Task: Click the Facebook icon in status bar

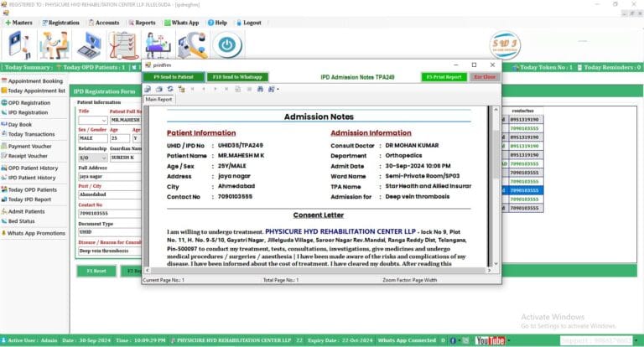Action: [453, 340]
